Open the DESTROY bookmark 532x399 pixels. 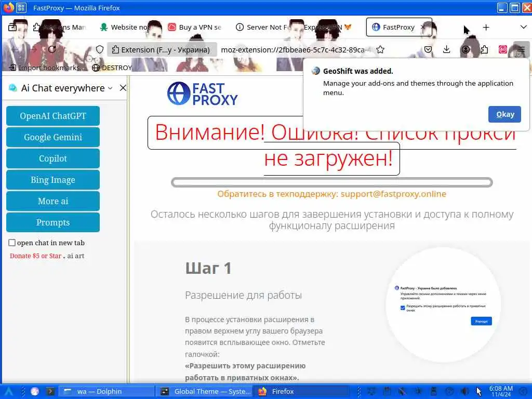112,68
